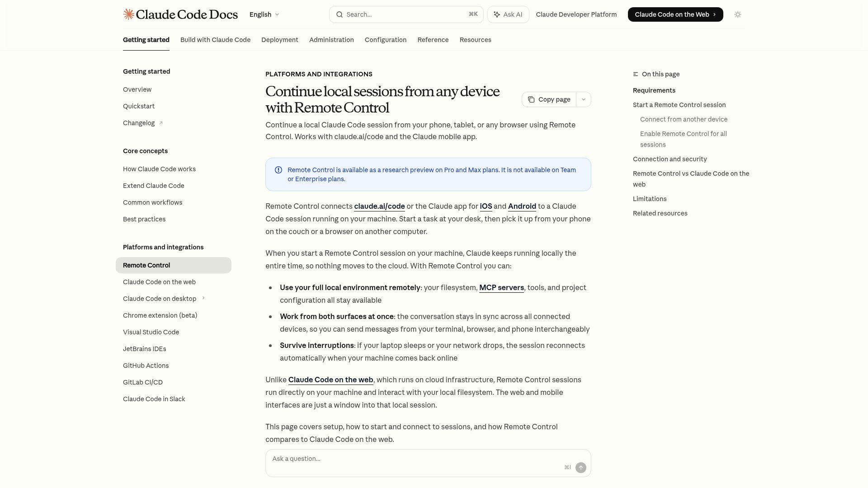Click the Claude Code on the Web button
Image resolution: width=868 pixels, height=488 pixels.
pos(675,14)
